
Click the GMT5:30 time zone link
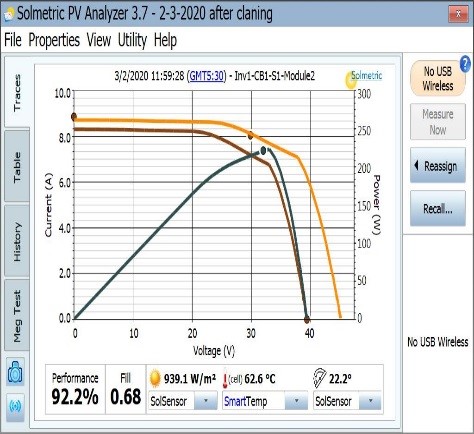[206, 76]
